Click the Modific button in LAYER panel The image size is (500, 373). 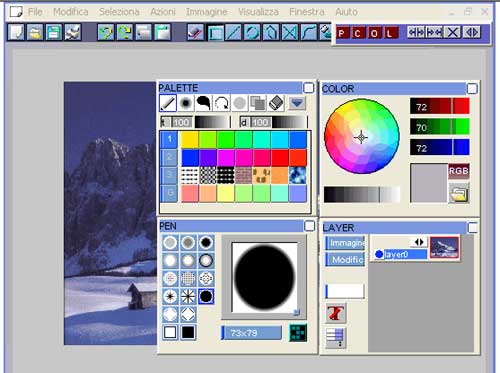[345, 259]
